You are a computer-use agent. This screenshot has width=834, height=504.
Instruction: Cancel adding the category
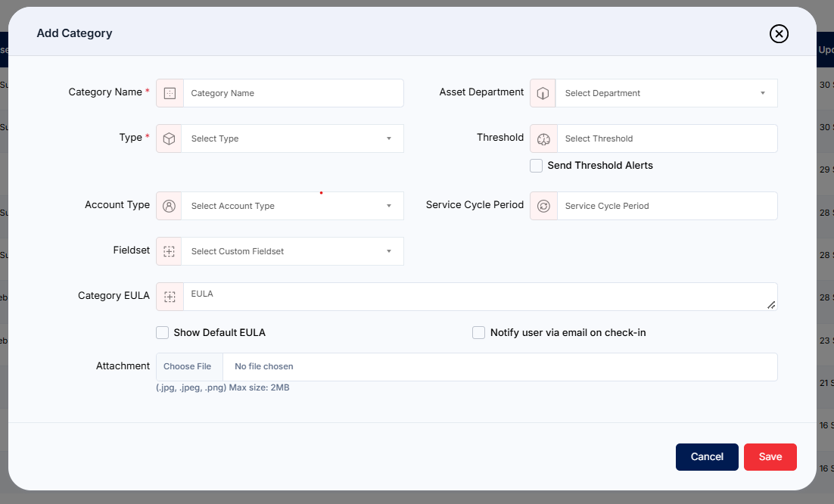click(707, 457)
